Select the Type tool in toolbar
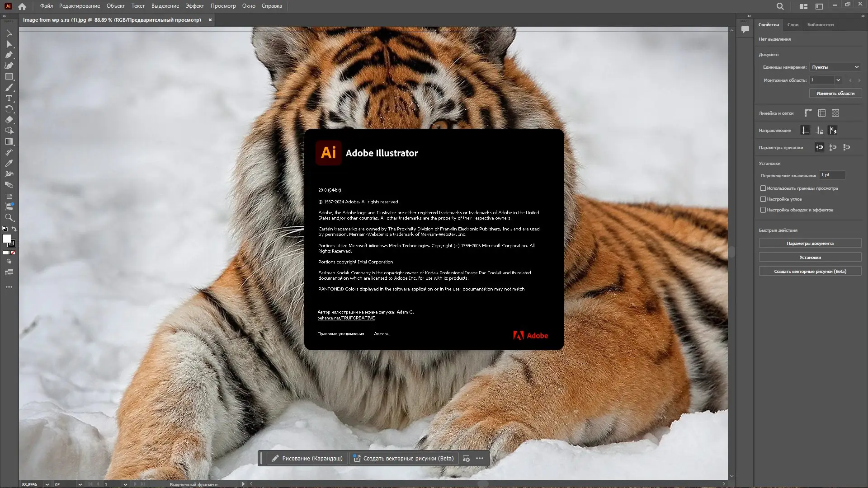 [9, 98]
